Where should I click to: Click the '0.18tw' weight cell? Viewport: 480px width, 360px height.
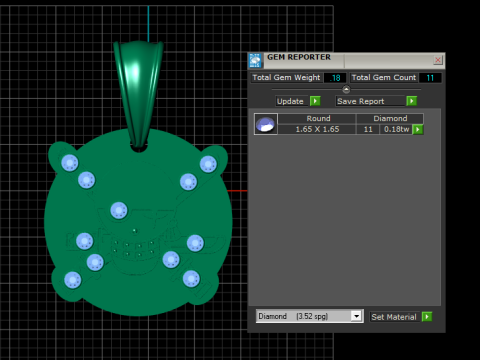click(396, 129)
